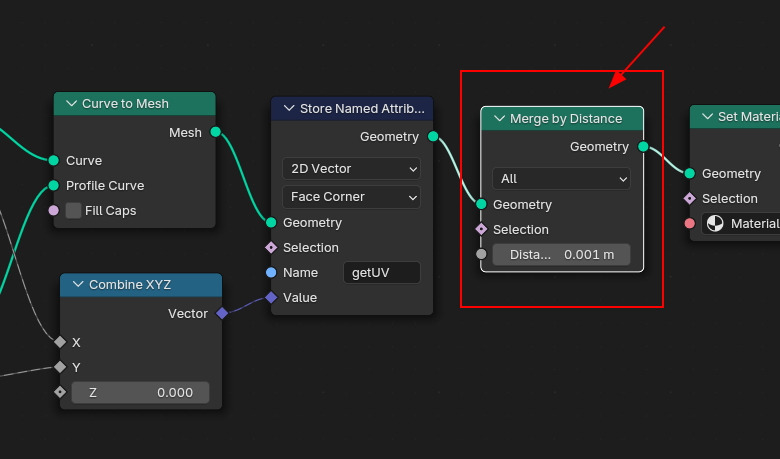This screenshot has height=459, width=780.
Task: Click the getUV name field
Action: 382,273
